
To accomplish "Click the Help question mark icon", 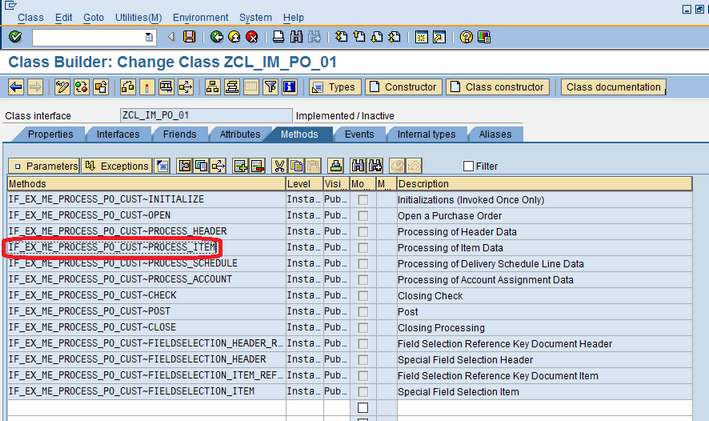I will click(466, 37).
